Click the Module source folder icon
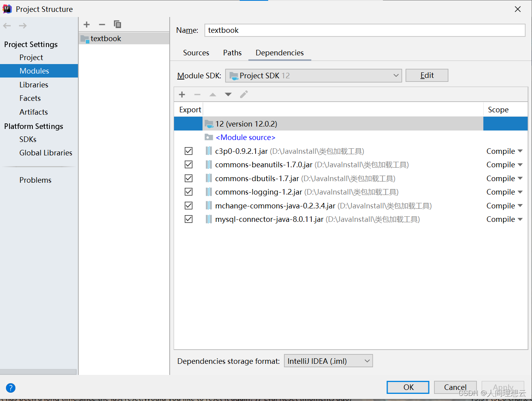The image size is (532, 401). pyautogui.click(x=209, y=137)
